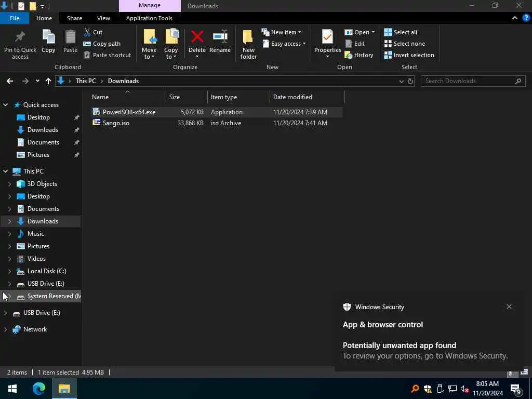The width and height of the screenshot is (532, 399).
Task: Expand the Local Disk (C:) node
Action: click(x=9, y=271)
